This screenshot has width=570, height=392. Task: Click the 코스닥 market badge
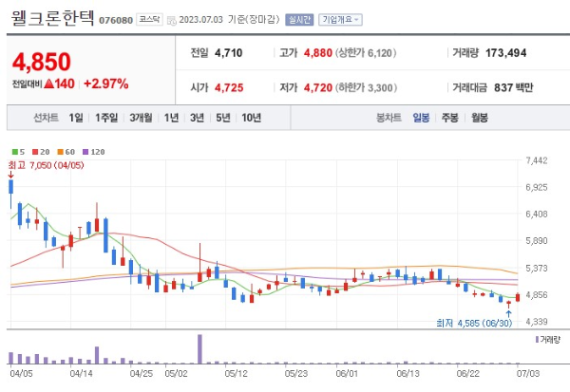tap(149, 20)
